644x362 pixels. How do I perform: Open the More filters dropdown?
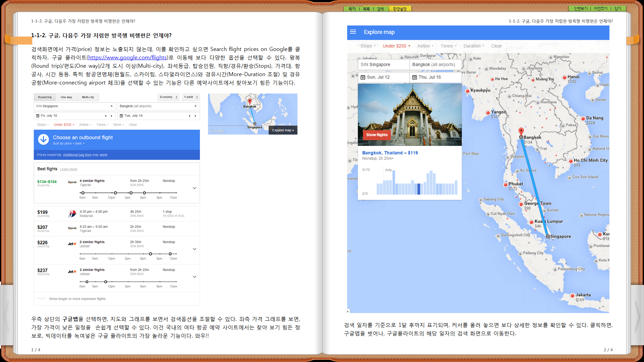pyautogui.click(x=118, y=125)
